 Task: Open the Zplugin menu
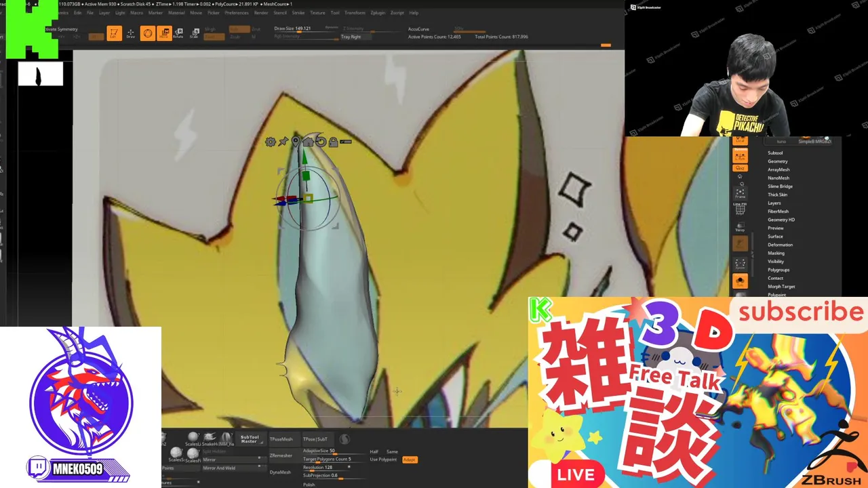click(x=378, y=13)
